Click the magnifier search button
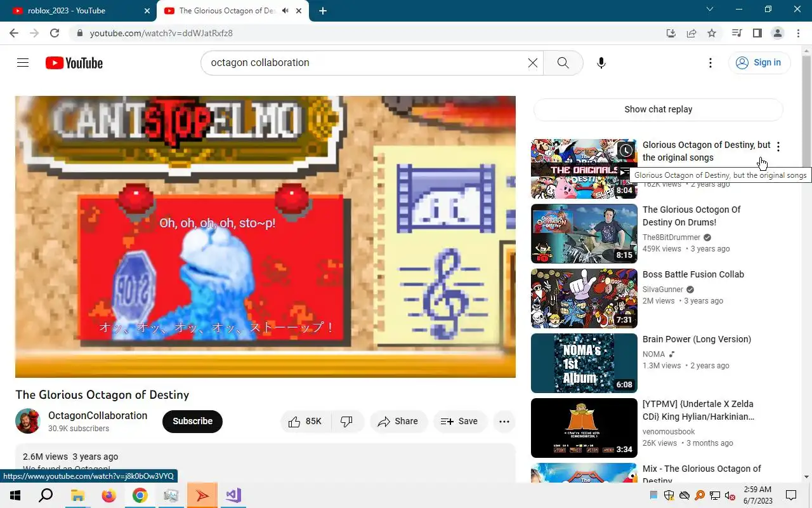This screenshot has width=812, height=508. tap(563, 63)
